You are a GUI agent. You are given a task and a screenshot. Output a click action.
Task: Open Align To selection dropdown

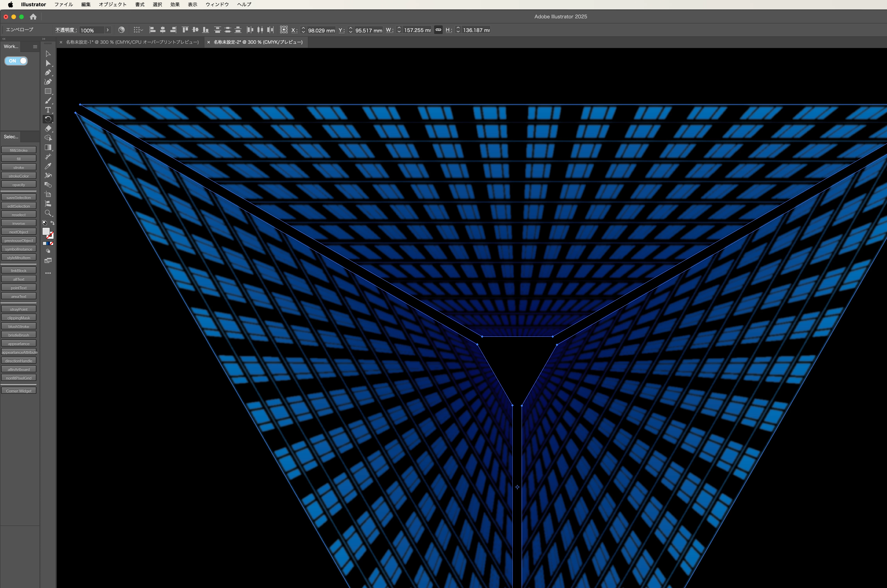click(138, 30)
